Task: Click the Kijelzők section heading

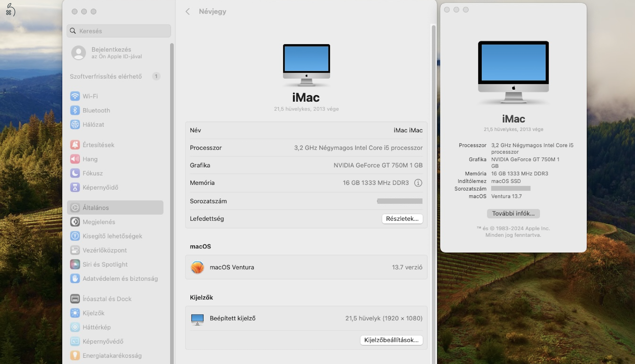Action: [x=201, y=297]
